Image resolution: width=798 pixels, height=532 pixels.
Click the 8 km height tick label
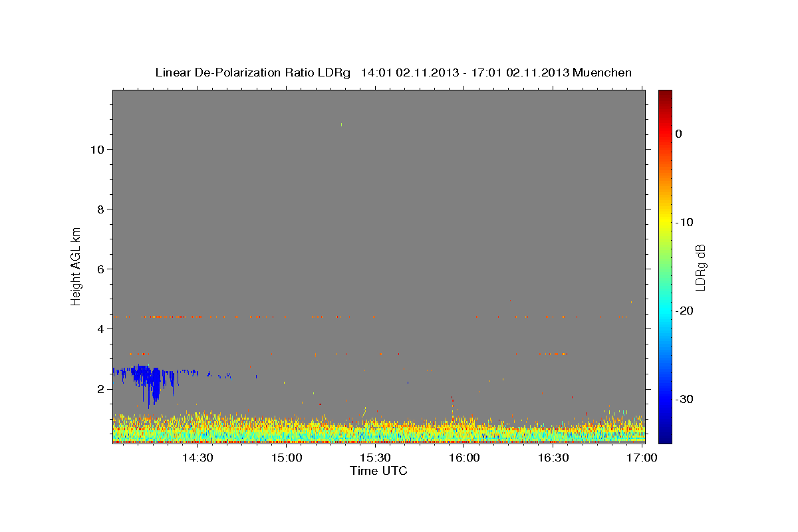(x=101, y=209)
